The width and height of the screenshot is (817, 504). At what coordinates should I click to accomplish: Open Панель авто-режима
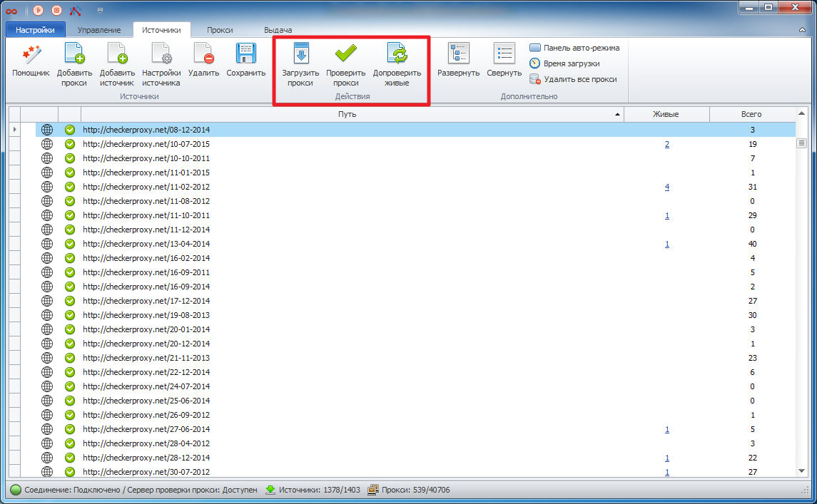(x=574, y=48)
